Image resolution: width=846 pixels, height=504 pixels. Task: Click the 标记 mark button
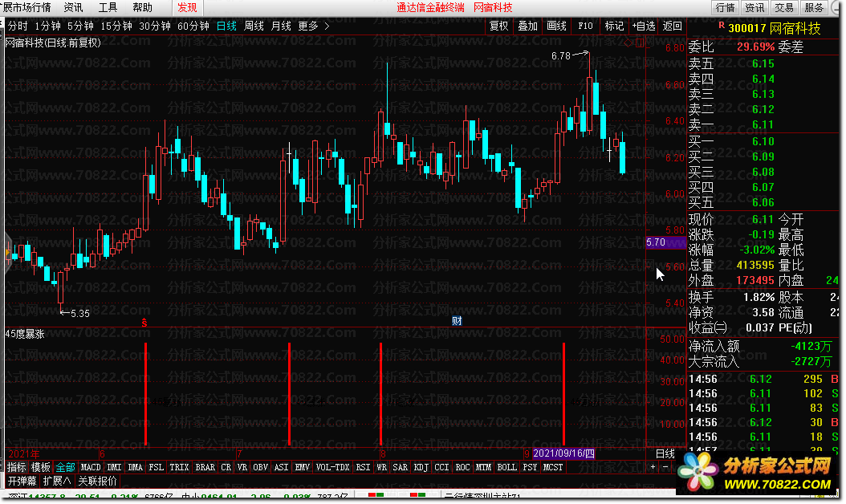click(x=614, y=26)
